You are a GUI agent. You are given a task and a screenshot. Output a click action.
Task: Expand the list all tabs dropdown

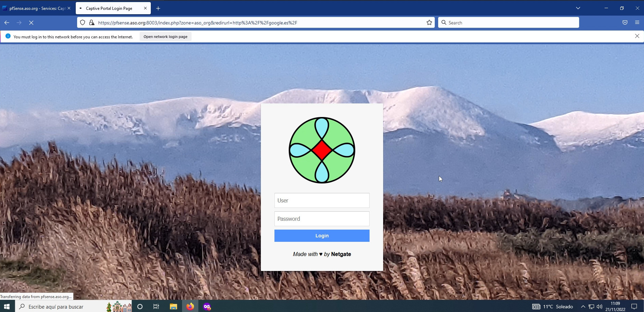578,8
